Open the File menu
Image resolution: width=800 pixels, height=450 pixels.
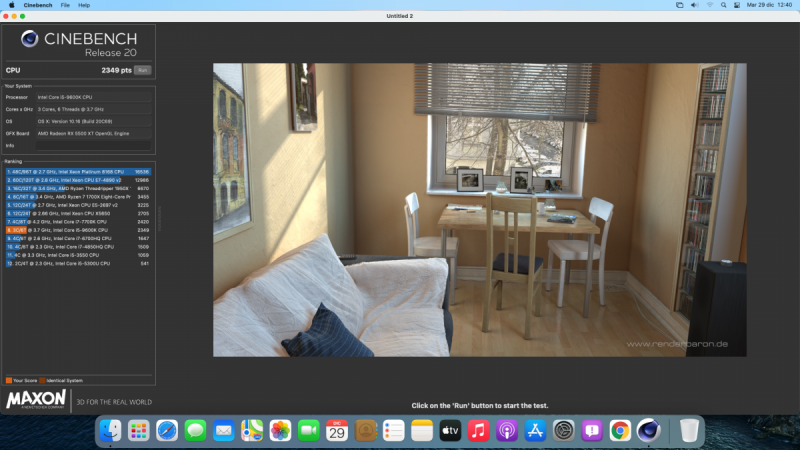point(65,5)
